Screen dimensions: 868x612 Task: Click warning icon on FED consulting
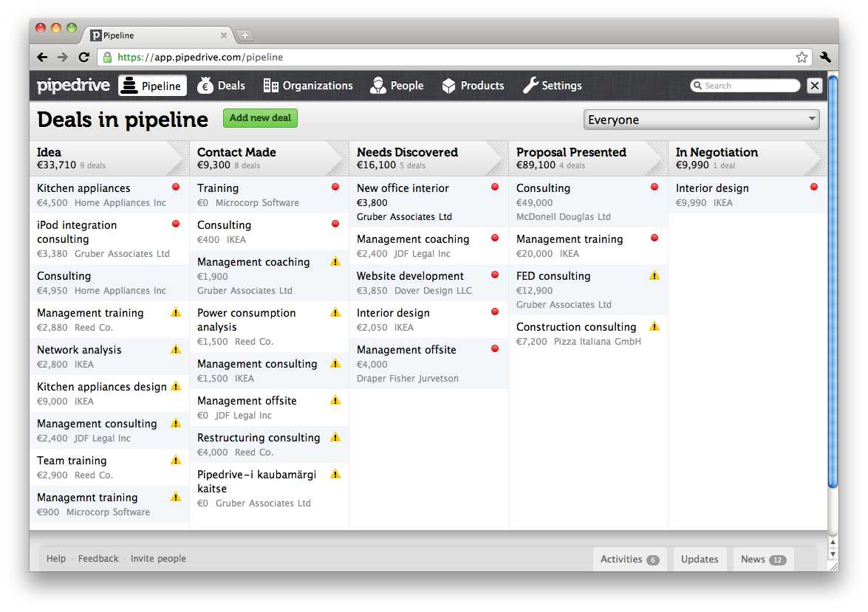[655, 275]
